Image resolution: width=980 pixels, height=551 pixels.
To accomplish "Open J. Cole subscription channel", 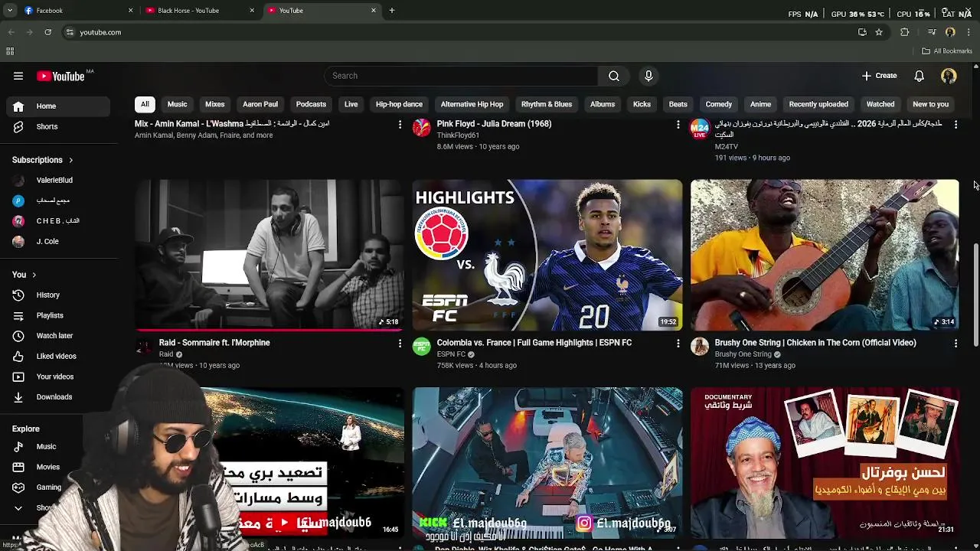I will click(60, 242).
